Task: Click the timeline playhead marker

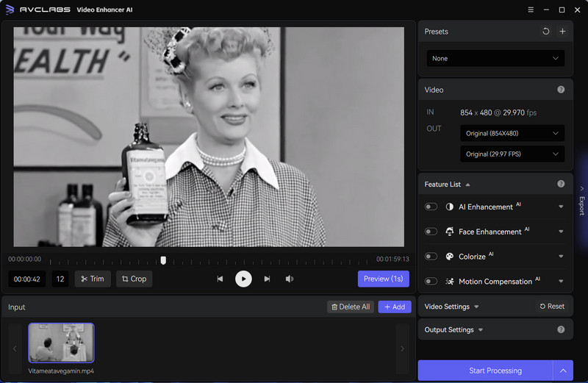Action: pyautogui.click(x=163, y=260)
